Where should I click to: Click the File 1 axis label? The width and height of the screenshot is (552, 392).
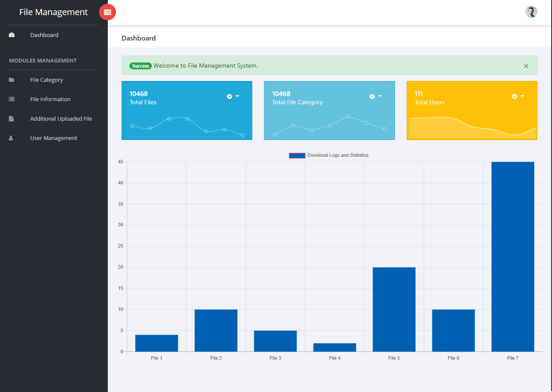(157, 358)
